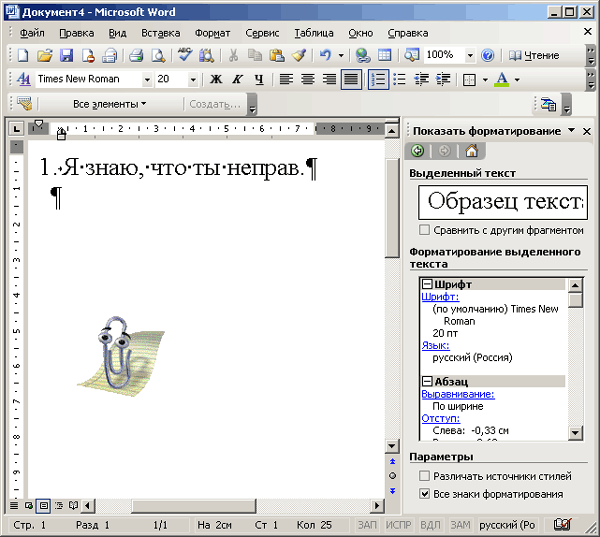This screenshot has width=600, height=537.
Task: Create a new blank document
Action: pyautogui.click(x=23, y=56)
